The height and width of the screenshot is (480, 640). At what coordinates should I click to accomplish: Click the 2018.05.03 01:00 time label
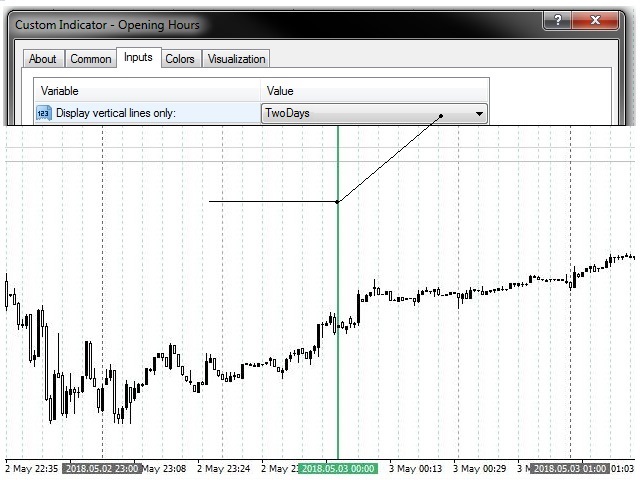(x=570, y=469)
